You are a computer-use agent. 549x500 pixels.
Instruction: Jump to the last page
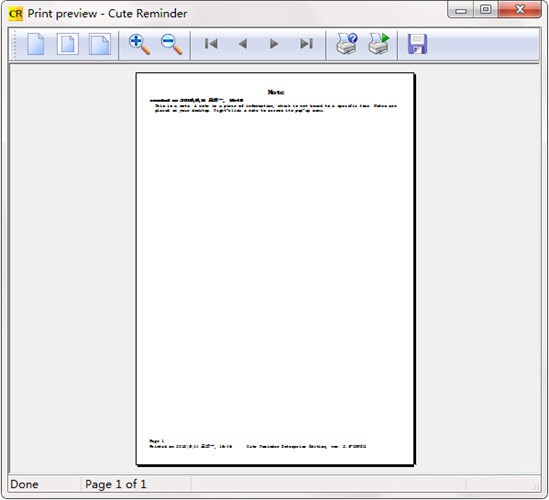tap(306, 44)
